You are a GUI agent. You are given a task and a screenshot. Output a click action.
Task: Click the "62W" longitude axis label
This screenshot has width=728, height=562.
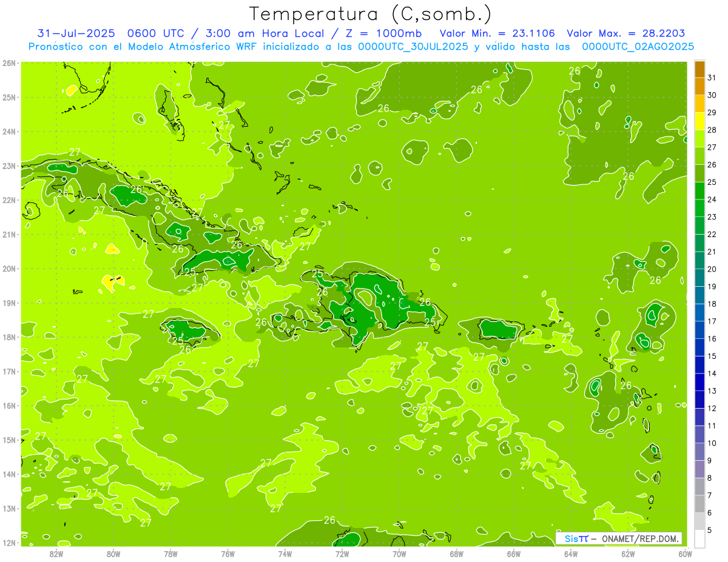(628, 554)
